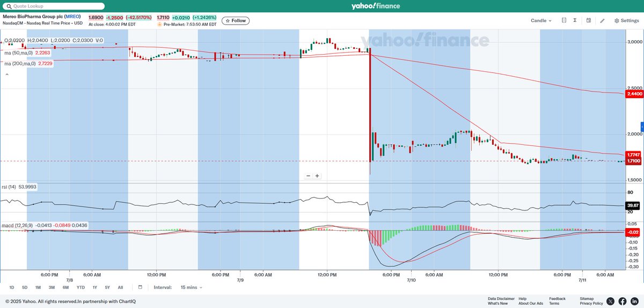Open the Privacy Policy link
Screen dimensions: 644x308
pyautogui.click(x=591, y=304)
